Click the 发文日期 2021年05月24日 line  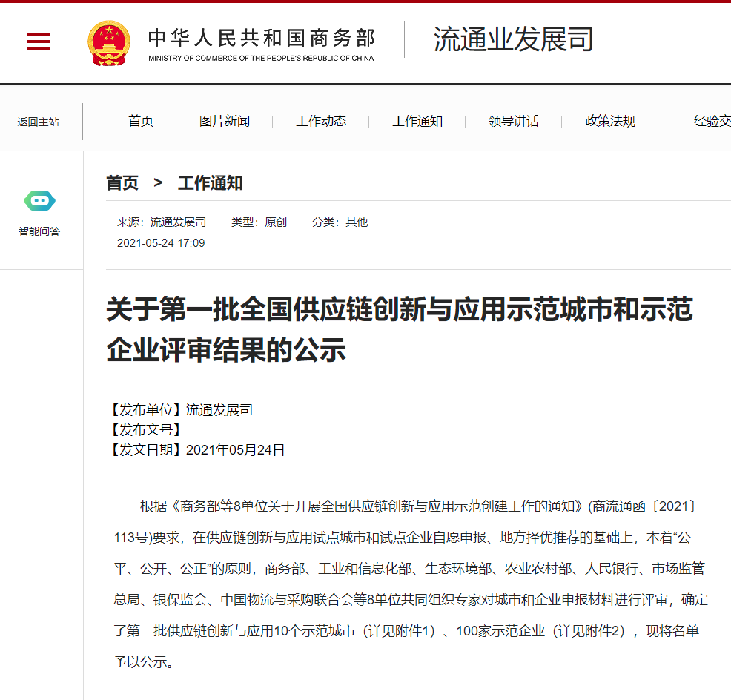(198, 450)
